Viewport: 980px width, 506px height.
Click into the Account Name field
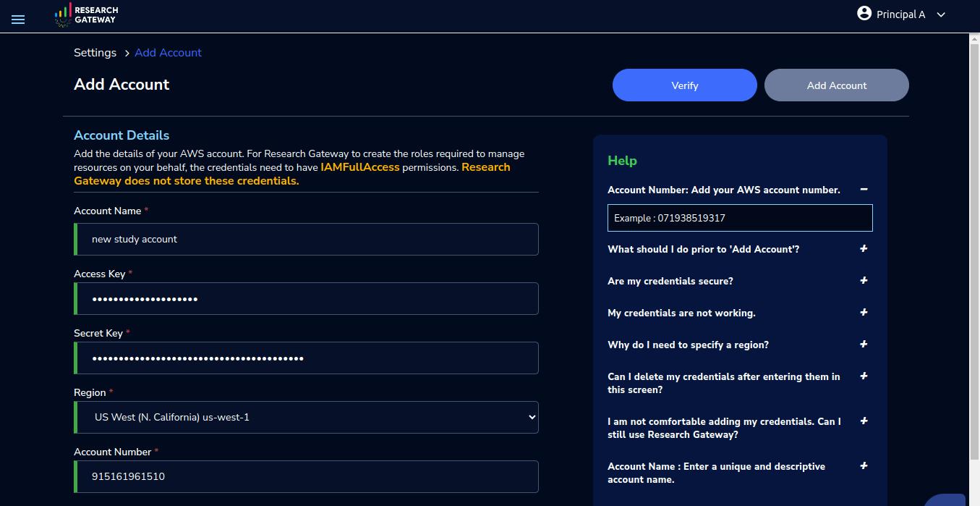[x=306, y=239]
